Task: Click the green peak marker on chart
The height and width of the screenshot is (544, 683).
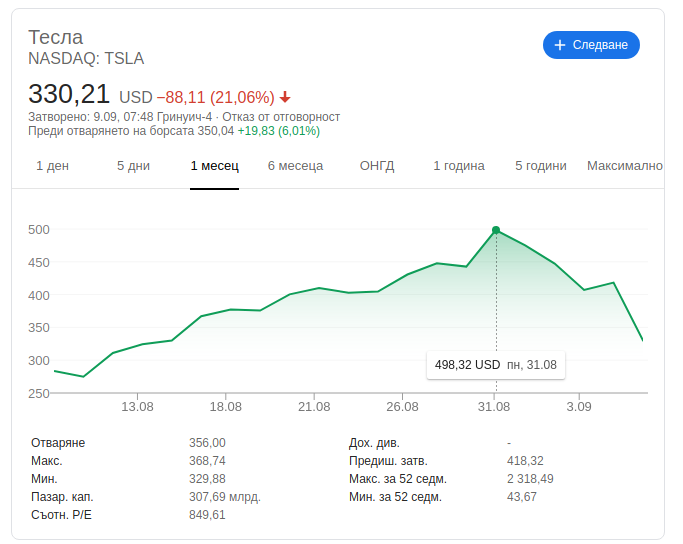Action: tap(496, 230)
